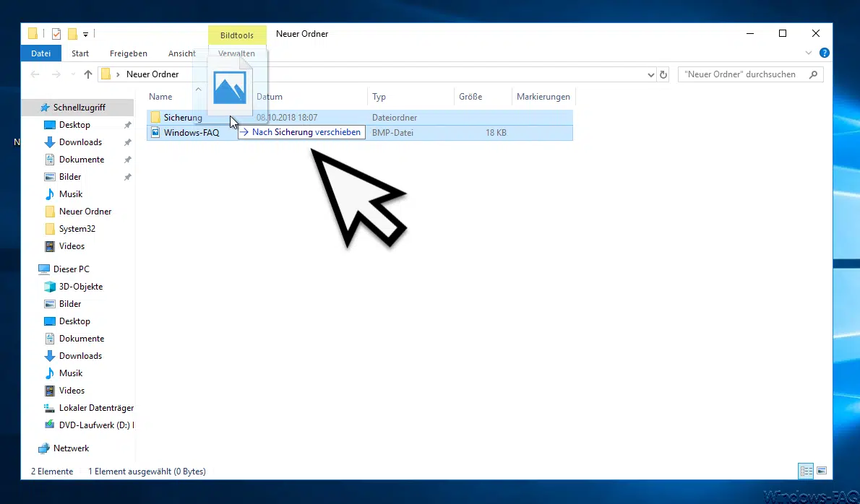Open the Datei menu
The image size is (860, 504).
[40, 53]
